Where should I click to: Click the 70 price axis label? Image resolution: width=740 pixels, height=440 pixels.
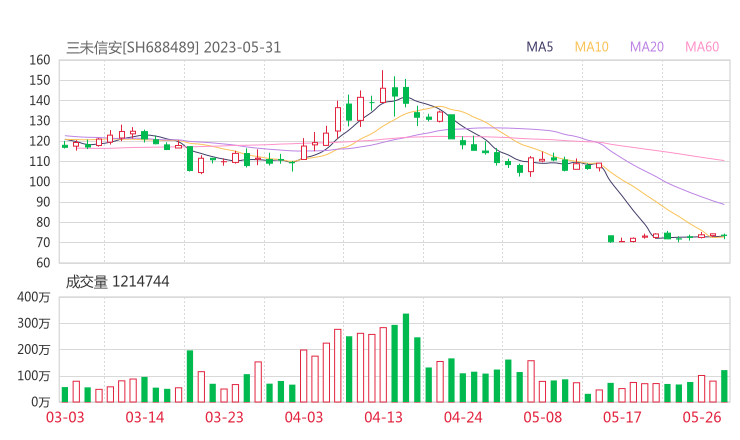43,243
